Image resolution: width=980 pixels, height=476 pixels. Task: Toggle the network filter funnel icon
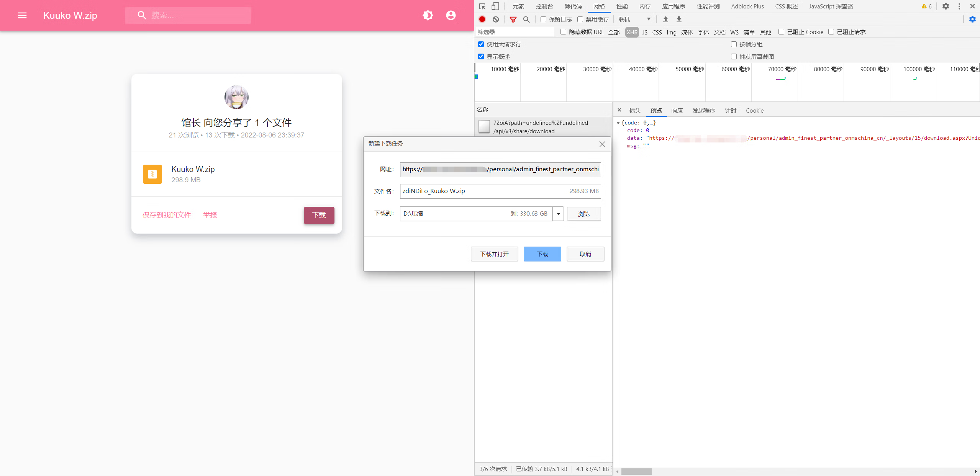[513, 19]
